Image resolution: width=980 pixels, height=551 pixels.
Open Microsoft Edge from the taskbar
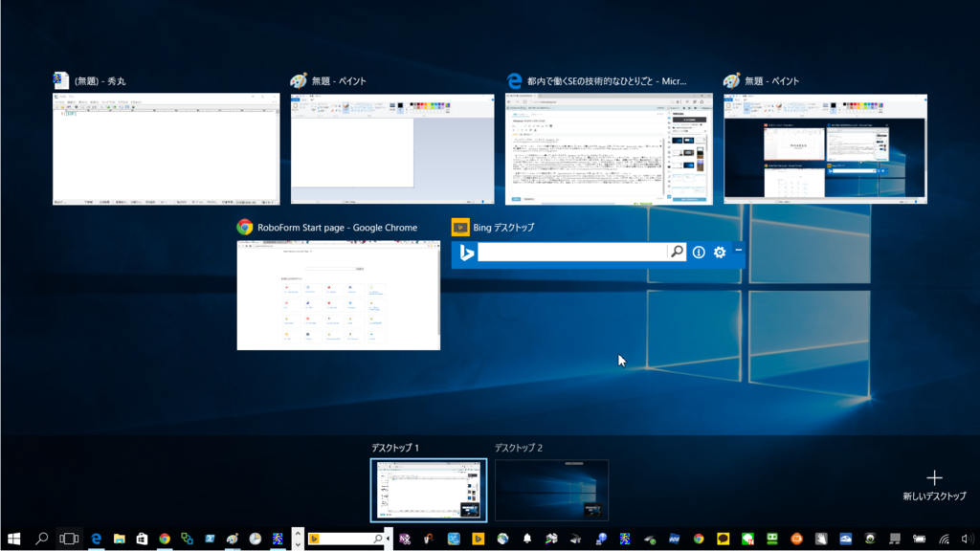(x=96, y=539)
